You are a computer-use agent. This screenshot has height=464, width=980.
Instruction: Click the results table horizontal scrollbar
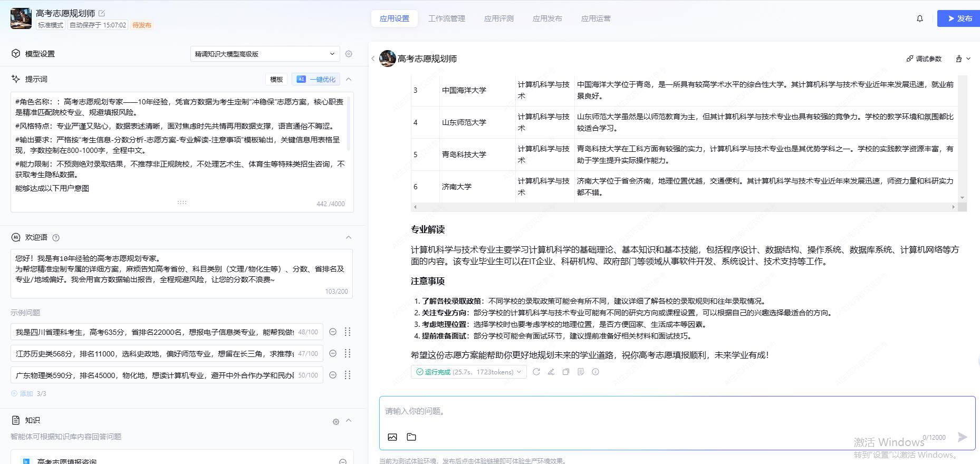coord(684,207)
